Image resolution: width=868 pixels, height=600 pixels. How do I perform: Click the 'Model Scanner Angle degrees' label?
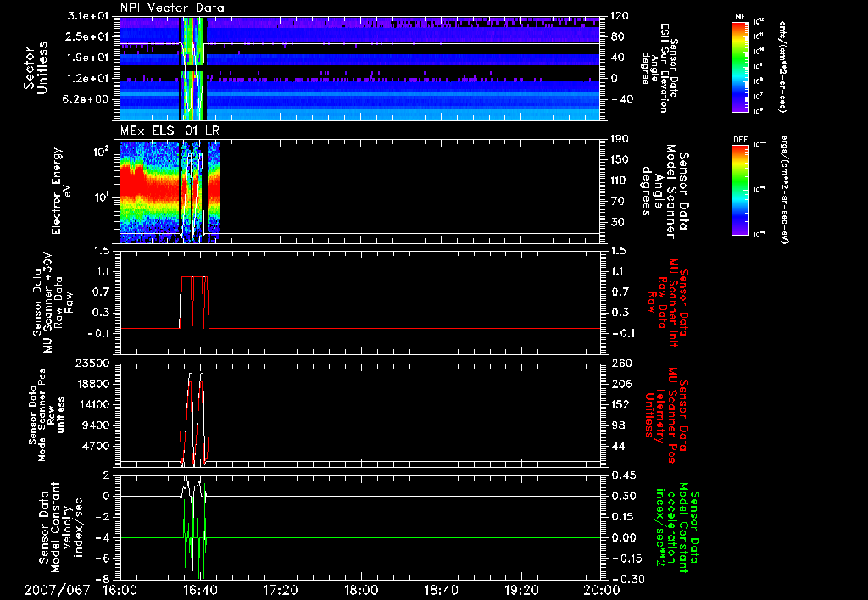665,192
